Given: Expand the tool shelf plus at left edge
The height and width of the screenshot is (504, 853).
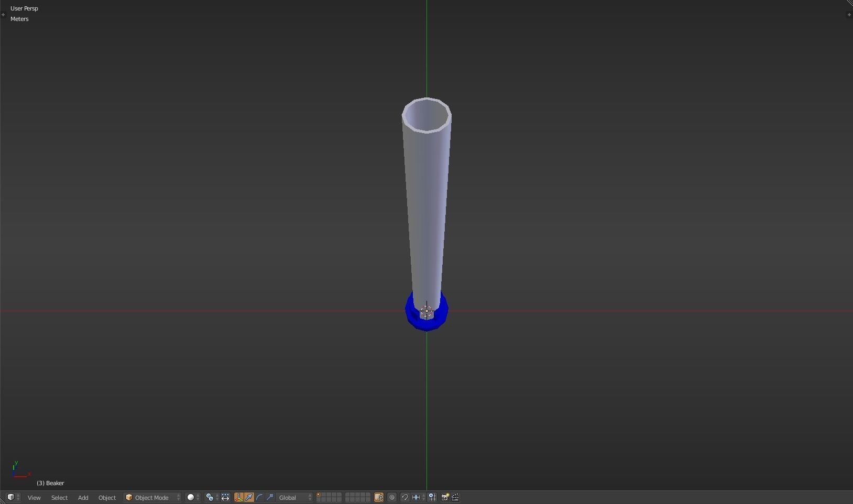Looking at the screenshot, I should 3,15.
